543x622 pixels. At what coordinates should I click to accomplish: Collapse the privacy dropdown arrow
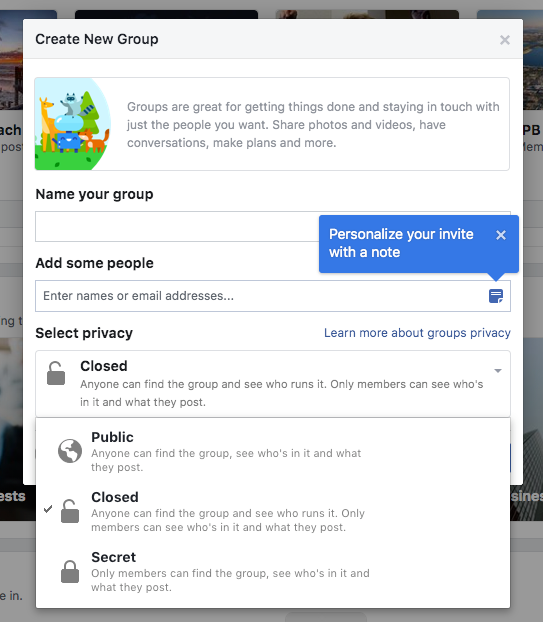pos(498,371)
